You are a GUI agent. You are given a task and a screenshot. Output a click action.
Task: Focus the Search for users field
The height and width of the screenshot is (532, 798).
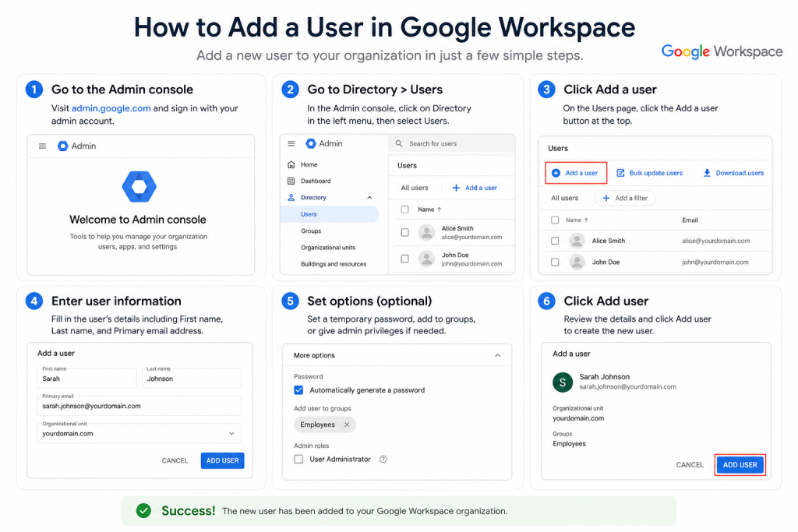tap(451, 143)
